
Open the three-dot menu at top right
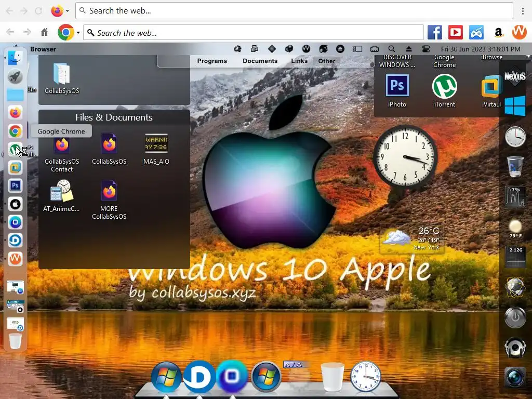click(523, 11)
